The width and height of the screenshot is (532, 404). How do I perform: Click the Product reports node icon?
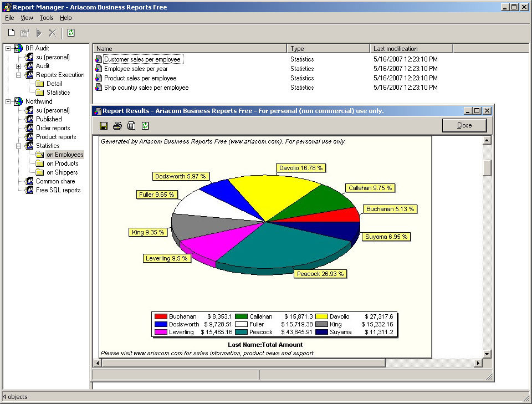(29, 137)
